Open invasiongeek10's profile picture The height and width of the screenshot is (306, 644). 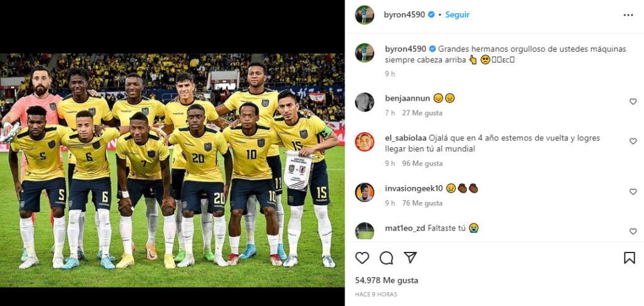[x=364, y=192]
